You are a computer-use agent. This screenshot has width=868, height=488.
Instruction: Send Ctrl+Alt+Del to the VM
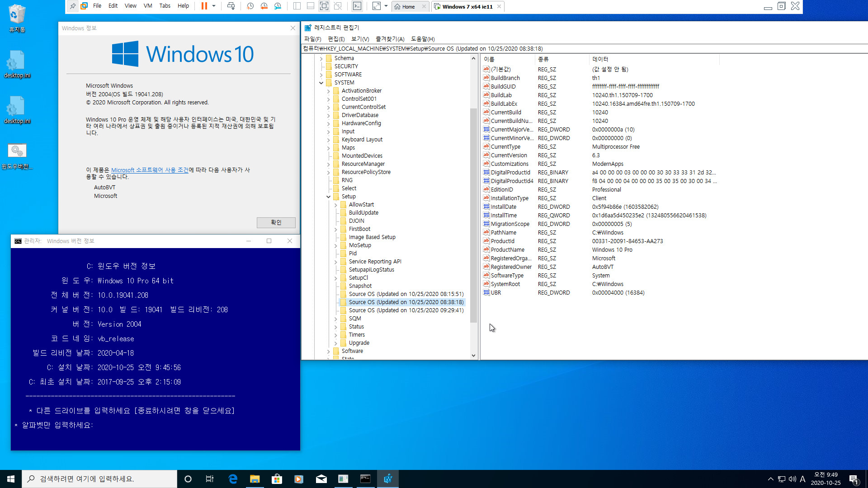click(x=231, y=6)
